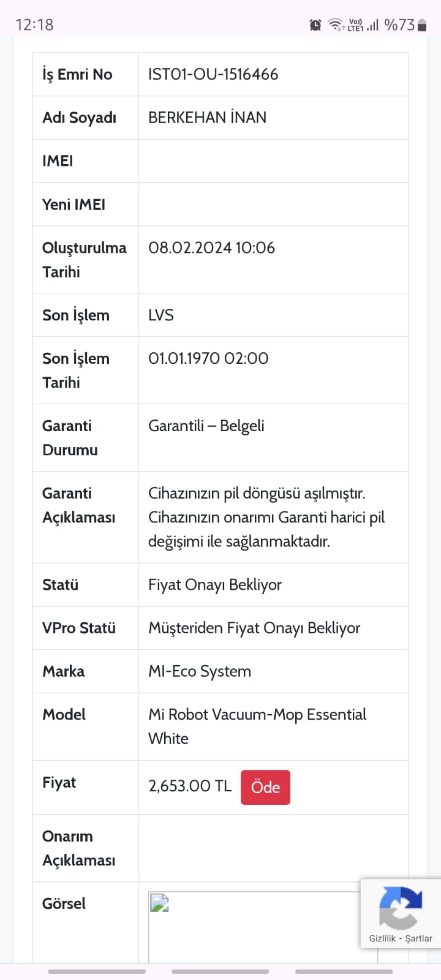Tap the Garanti Açıklaması description text
Screen dimensions: 441x980
coord(266,517)
